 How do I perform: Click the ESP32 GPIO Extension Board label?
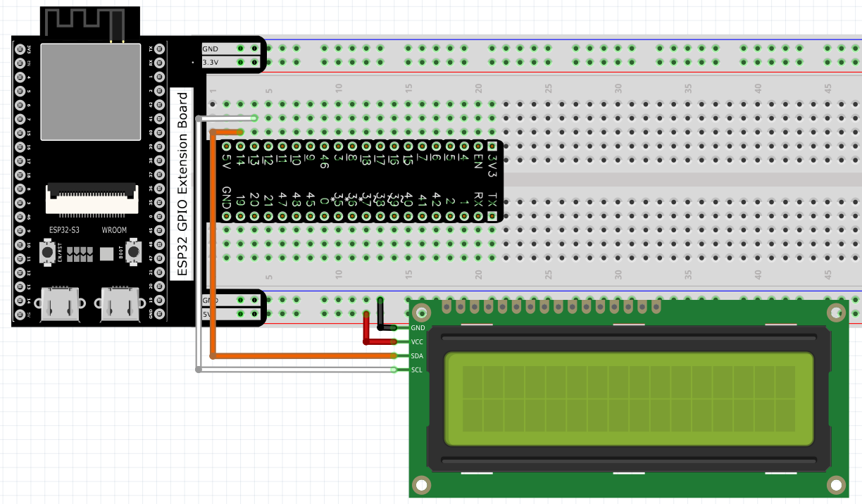point(182,184)
